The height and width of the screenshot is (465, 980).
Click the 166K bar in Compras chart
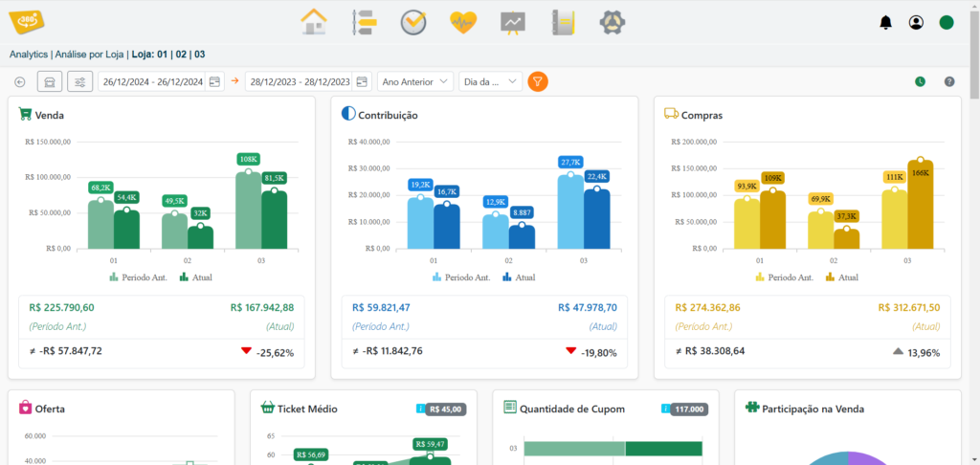click(920, 205)
